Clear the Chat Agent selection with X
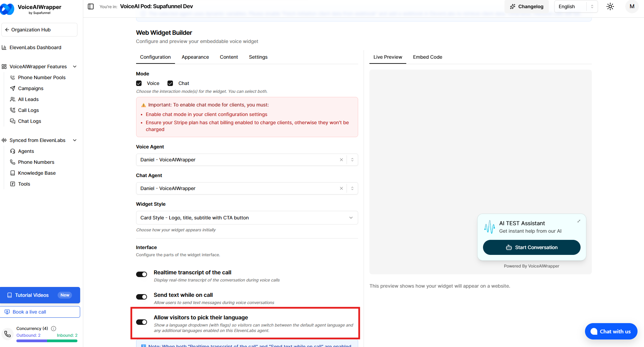The image size is (644, 347). click(x=341, y=188)
